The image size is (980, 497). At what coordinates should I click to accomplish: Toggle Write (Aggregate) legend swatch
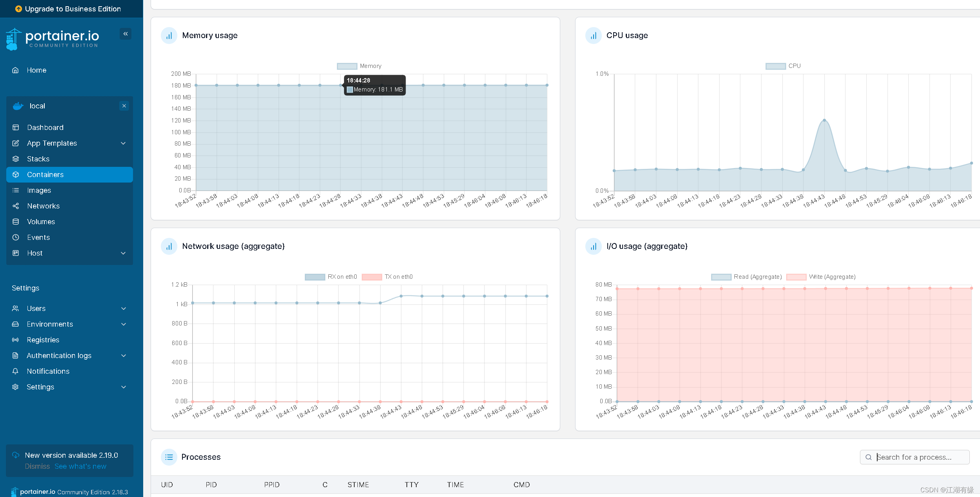tap(796, 277)
